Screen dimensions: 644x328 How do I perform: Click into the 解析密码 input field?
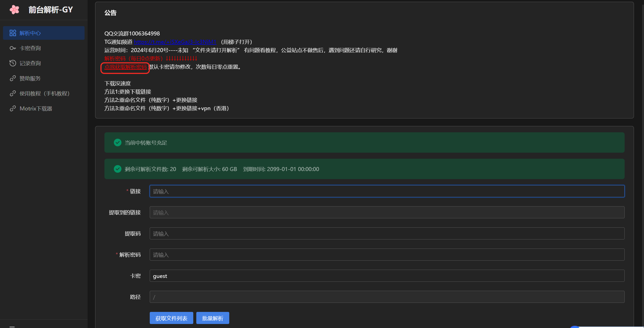tap(387, 255)
